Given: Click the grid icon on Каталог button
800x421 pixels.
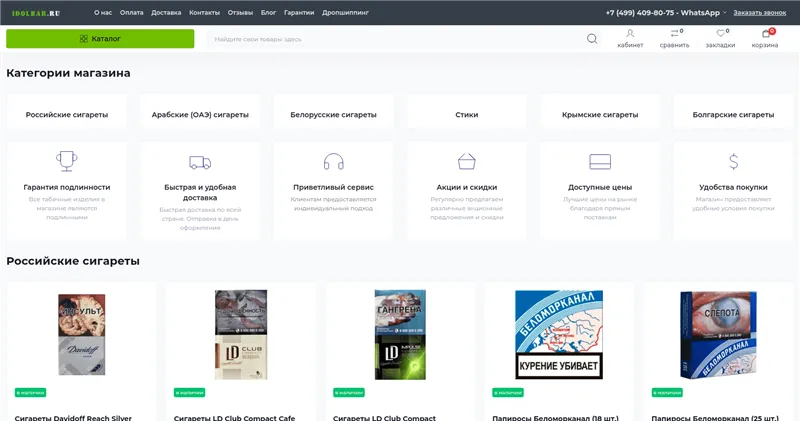Looking at the screenshot, I should coord(84,39).
